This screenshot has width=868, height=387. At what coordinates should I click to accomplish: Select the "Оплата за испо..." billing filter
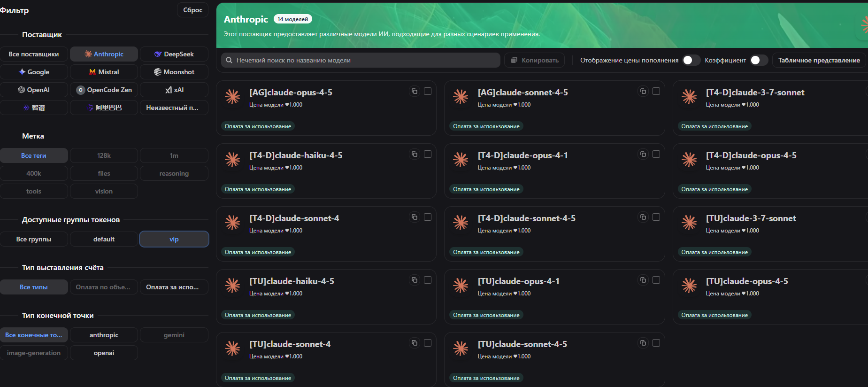(x=174, y=287)
